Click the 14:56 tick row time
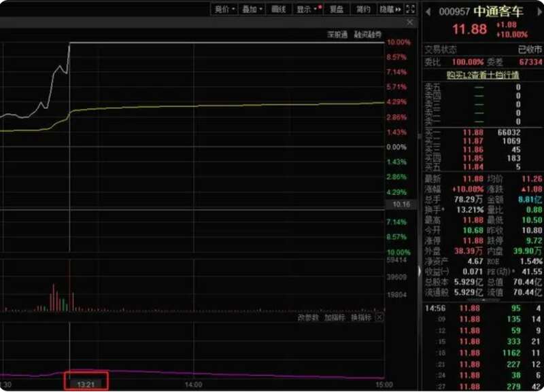This screenshot has height=392, width=544. coord(435,308)
